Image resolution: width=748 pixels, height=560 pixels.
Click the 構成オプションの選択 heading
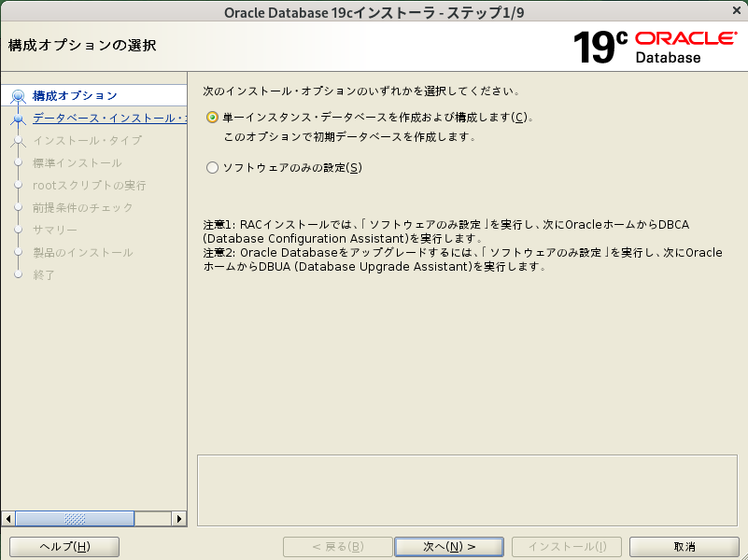click(x=82, y=46)
